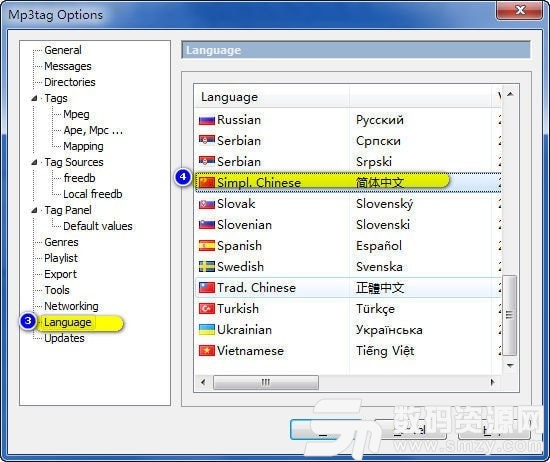Select the Spanish language row
Viewport: 550px width, 462px height.
(x=348, y=246)
